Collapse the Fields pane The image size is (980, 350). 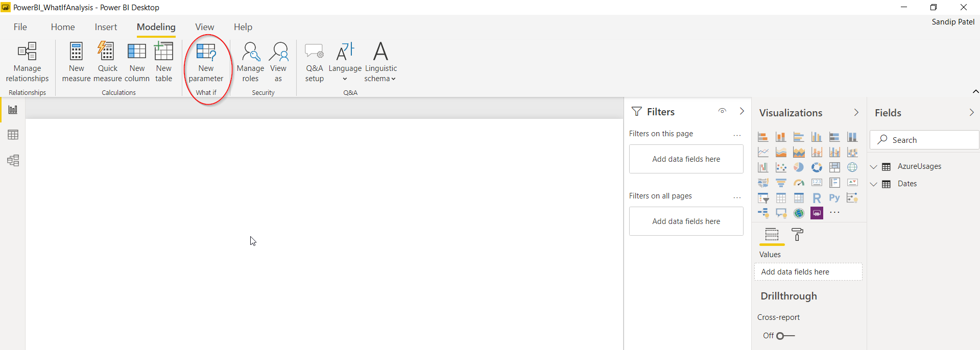[x=971, y=113]
